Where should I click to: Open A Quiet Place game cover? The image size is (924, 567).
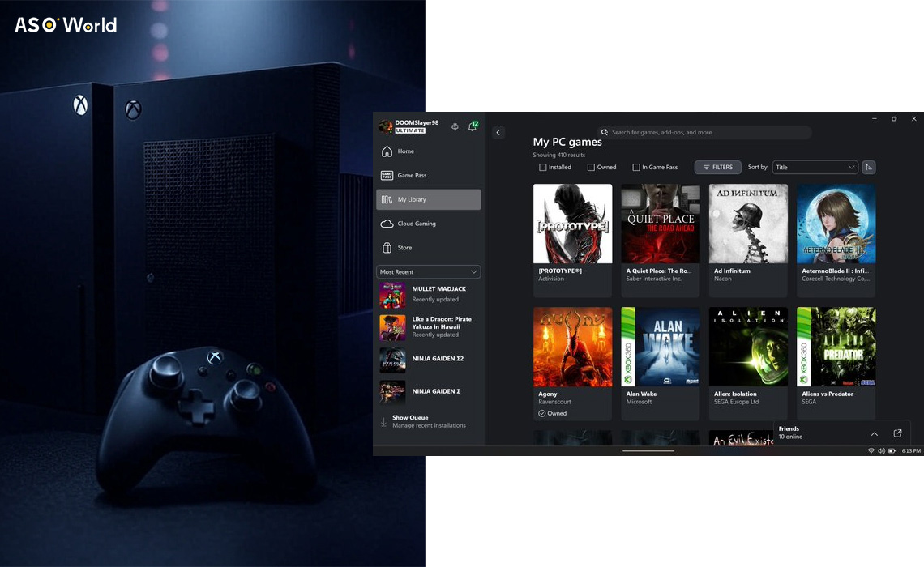tap(661, 224)
